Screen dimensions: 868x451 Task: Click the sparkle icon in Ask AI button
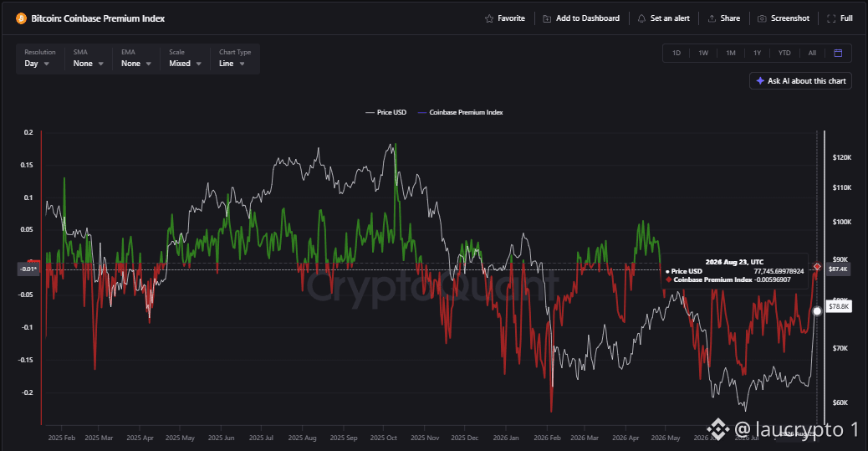click(x=760, y=81)
